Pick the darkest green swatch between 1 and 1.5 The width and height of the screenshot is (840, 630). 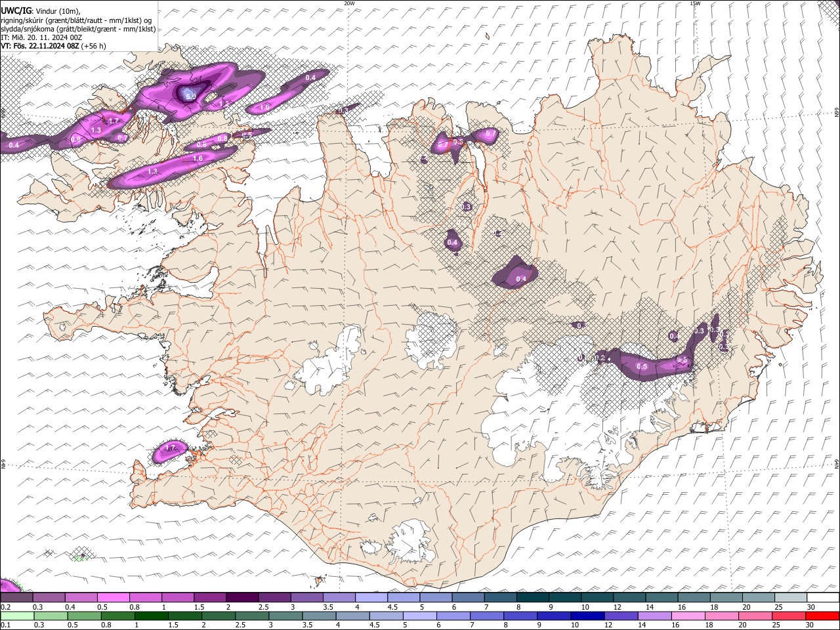(x=151, y=616)
